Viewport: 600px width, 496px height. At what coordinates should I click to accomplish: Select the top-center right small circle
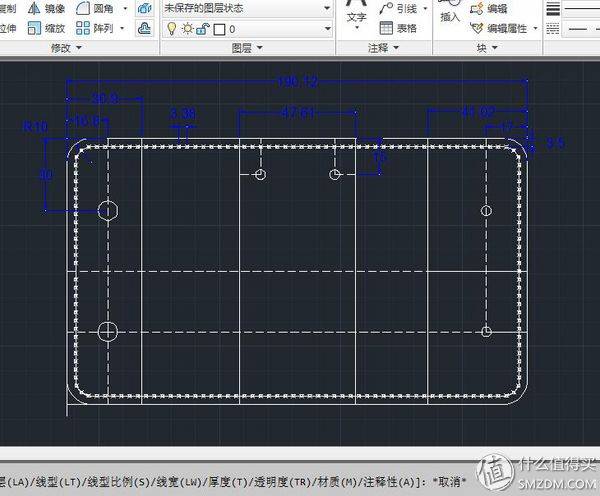335,175
